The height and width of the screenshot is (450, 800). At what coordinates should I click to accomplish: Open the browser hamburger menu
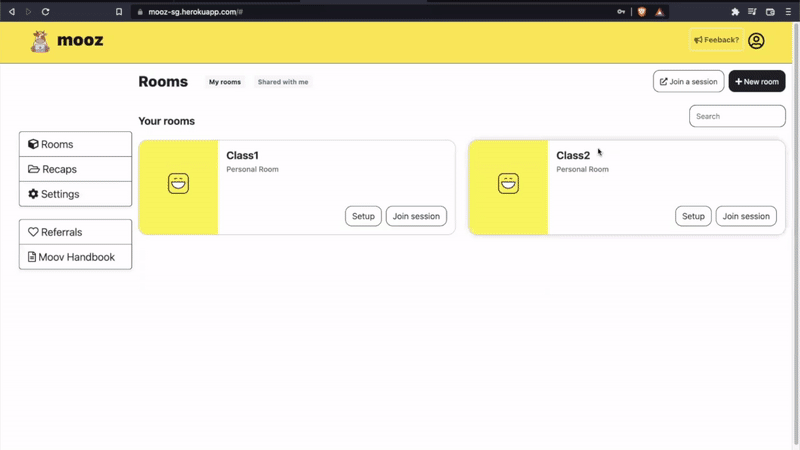pos(788,12)
